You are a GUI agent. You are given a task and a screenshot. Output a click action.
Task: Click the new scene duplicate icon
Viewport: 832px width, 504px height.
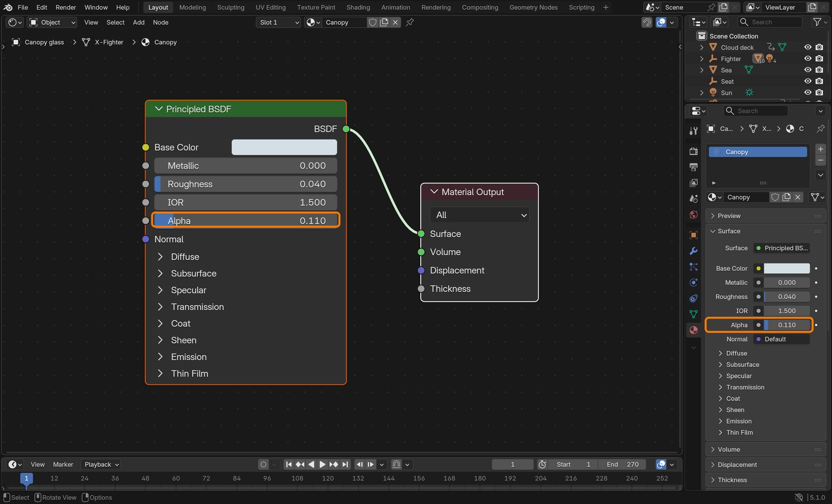[x=723, y=7]
